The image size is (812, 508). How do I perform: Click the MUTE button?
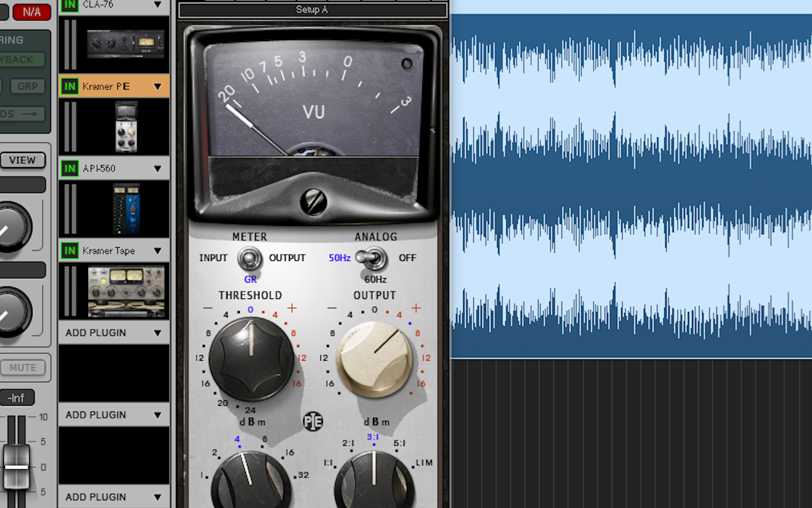coord(23,368)
